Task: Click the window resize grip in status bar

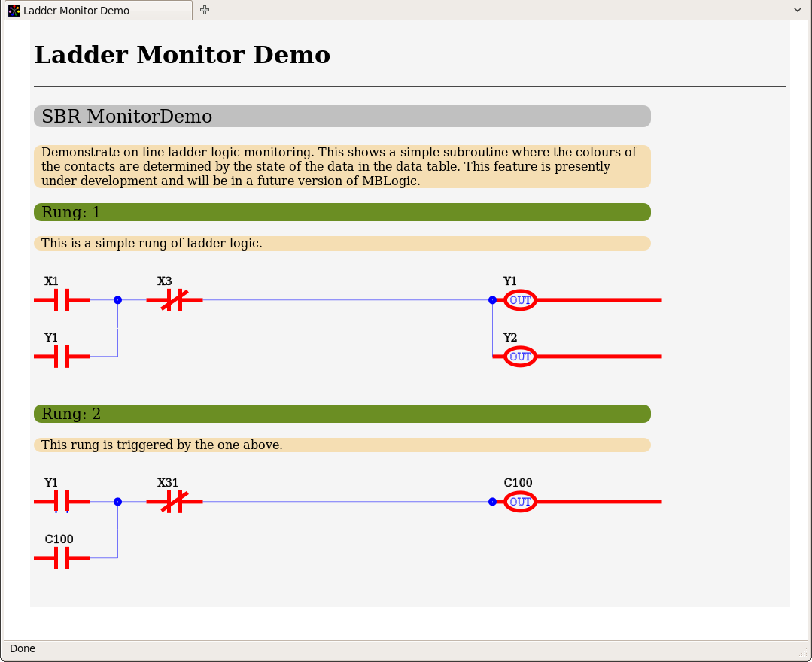Action: (x=802, y=651)
